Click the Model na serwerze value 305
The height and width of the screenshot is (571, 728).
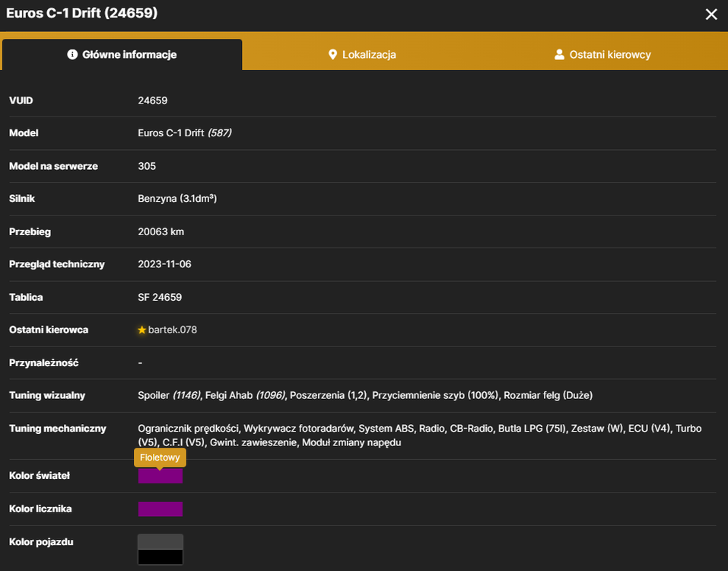tap(147, 166)
